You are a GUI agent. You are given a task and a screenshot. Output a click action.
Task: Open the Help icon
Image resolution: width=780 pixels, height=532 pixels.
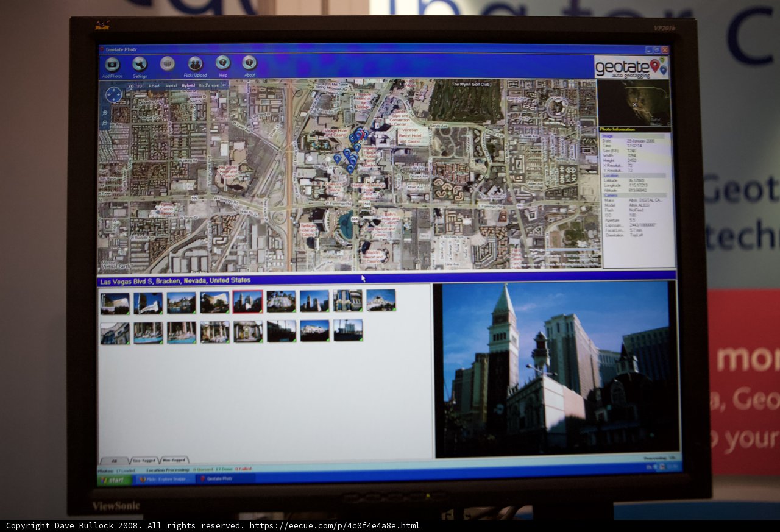(223, 63)
